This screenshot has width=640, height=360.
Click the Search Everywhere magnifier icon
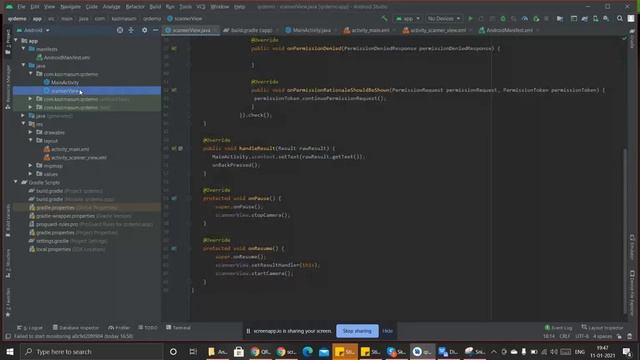pos(620,19)
